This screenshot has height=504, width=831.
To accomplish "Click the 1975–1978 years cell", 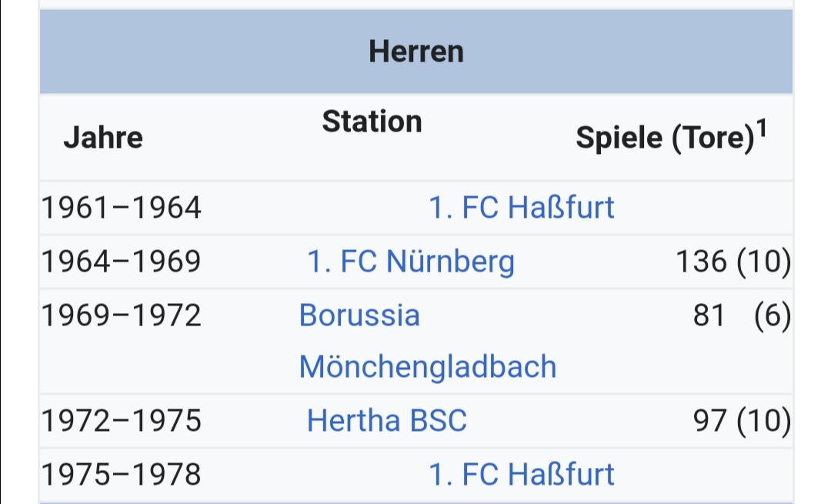I will 121,474.
